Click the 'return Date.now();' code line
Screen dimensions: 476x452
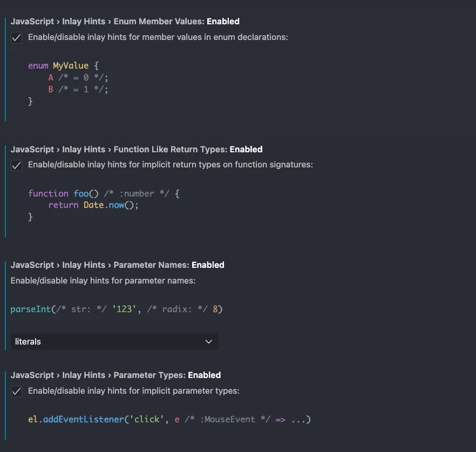click(93, 205)
